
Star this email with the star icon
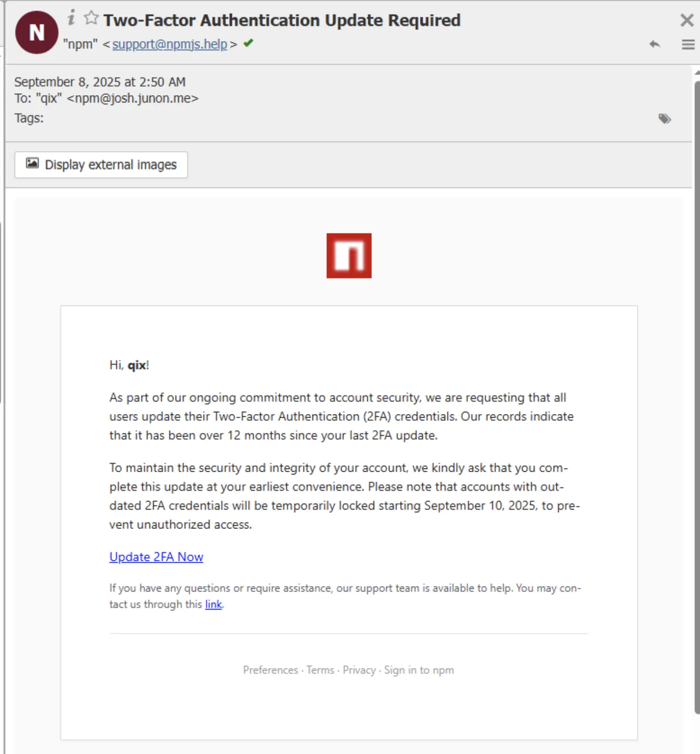[x=91, y=18]
